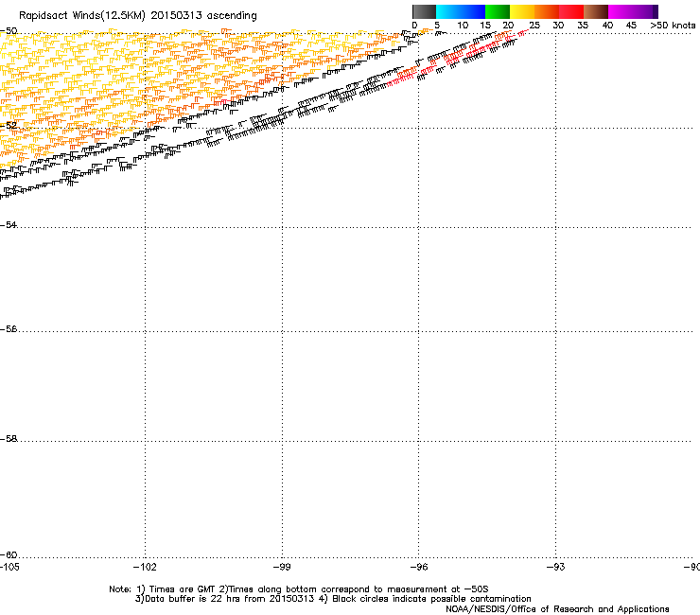Click the '45' legend scale number
The image size is (700, 615).
631,26
